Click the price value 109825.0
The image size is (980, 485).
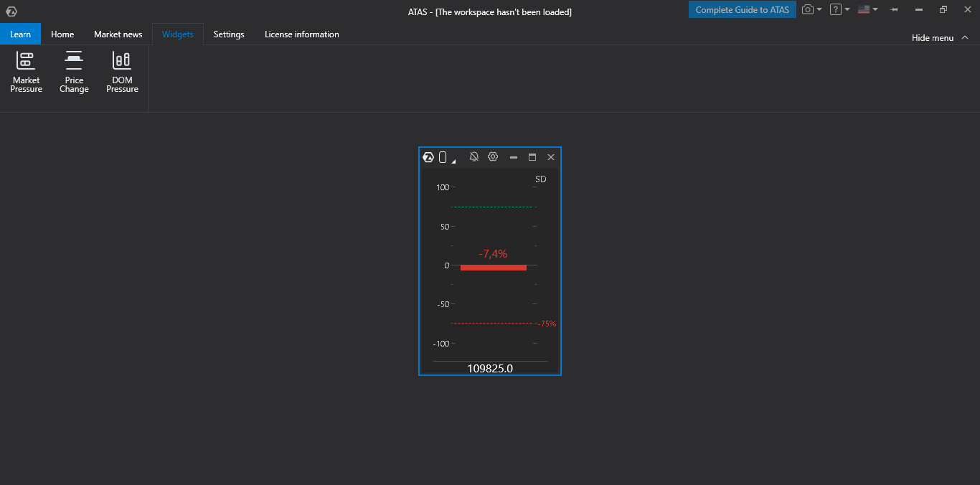click(490, 368)
